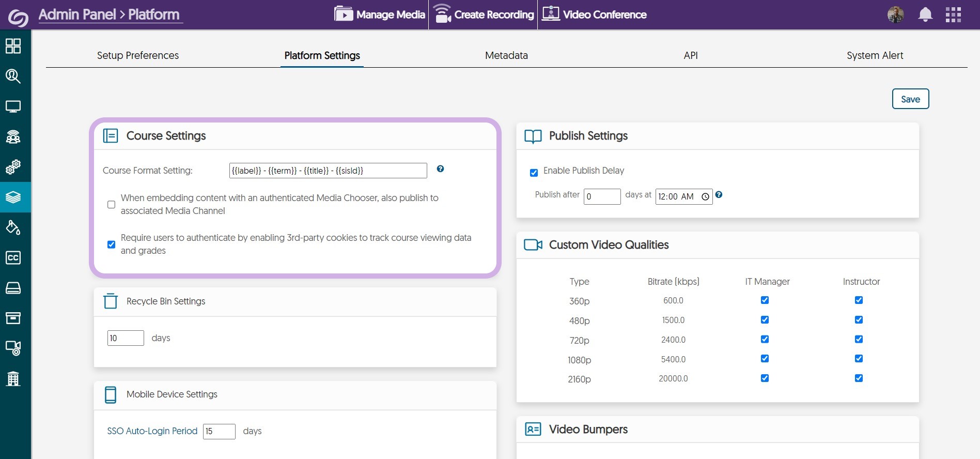The image size is (980, 459).
Task: Open the search magnifier sidebar icon
Action: pyautogui.click(x=13, y=76)
